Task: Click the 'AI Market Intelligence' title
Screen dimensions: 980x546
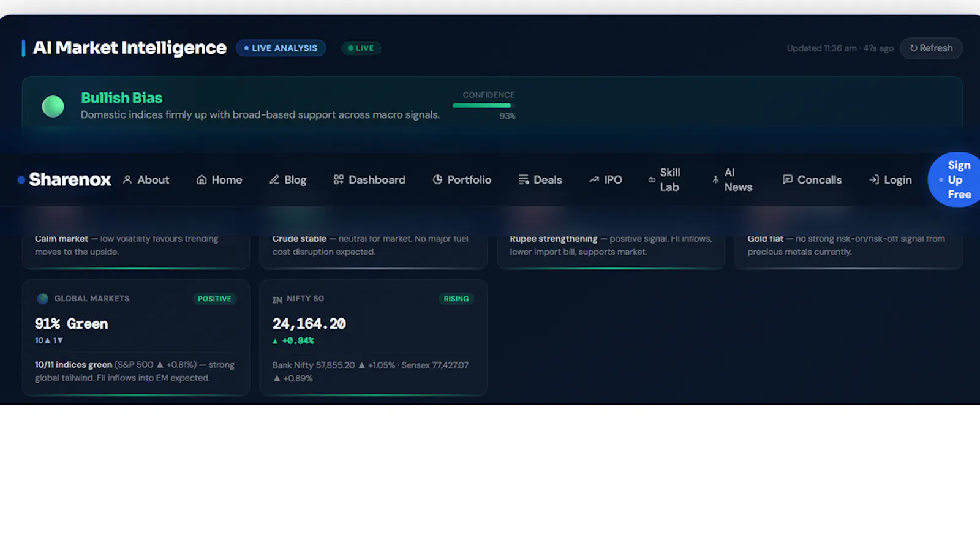Action: (129, 48)
